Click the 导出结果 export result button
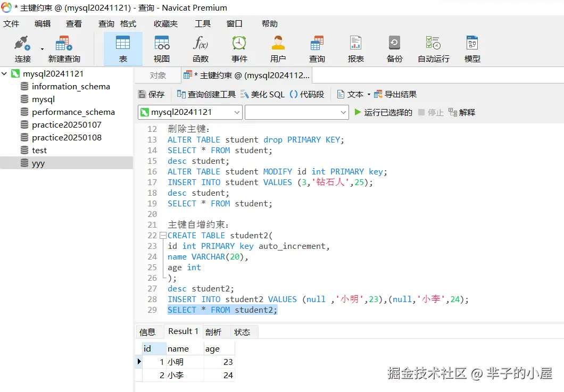The height and width of the screenshot is (392, 564). (x=395, y=95)
